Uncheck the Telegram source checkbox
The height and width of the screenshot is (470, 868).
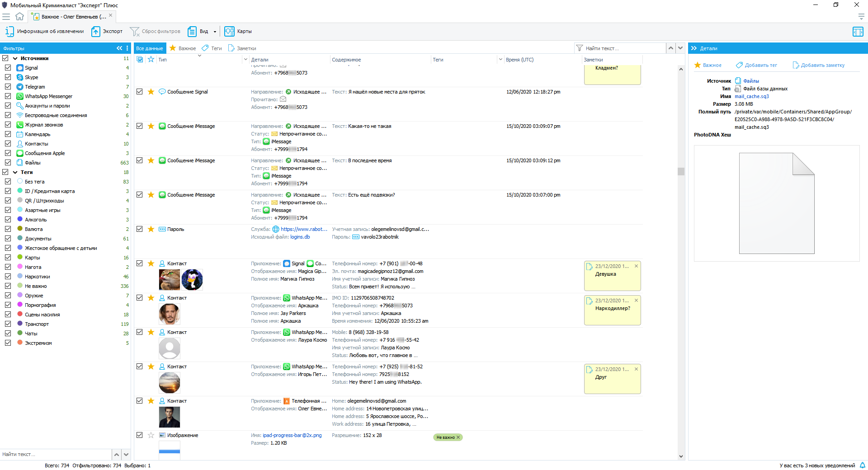(8, 87)
